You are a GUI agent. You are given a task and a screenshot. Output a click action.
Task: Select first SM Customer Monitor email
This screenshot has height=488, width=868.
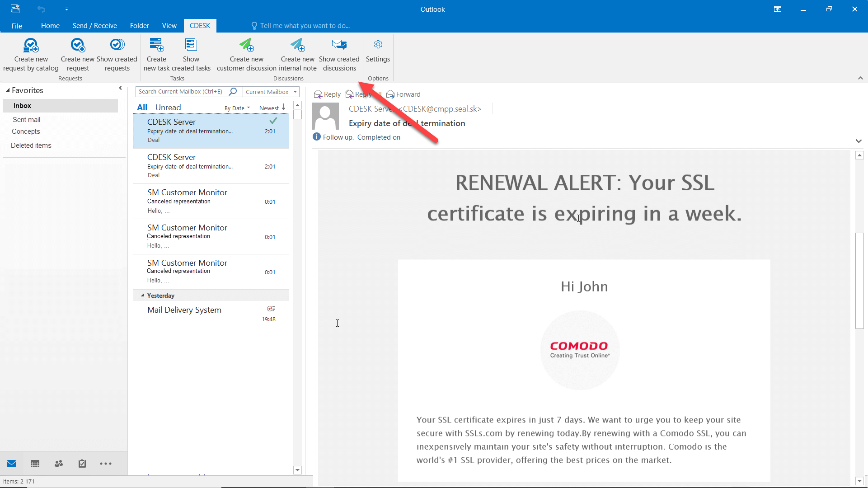tap(211, 201)
